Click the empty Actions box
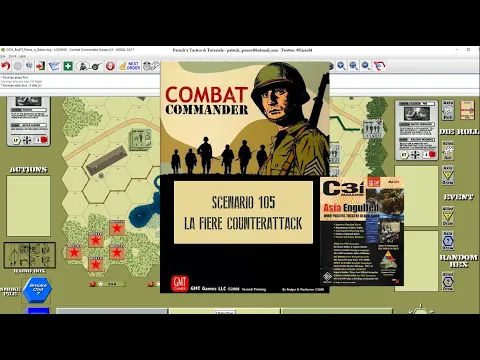This screenshot has height=360, width=480. (x=28, y=206)
